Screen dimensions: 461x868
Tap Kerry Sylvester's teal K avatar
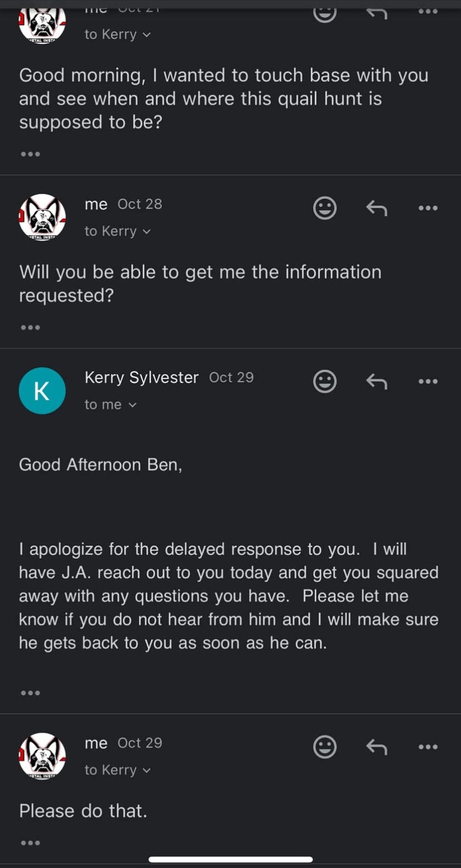coord(42,391)
